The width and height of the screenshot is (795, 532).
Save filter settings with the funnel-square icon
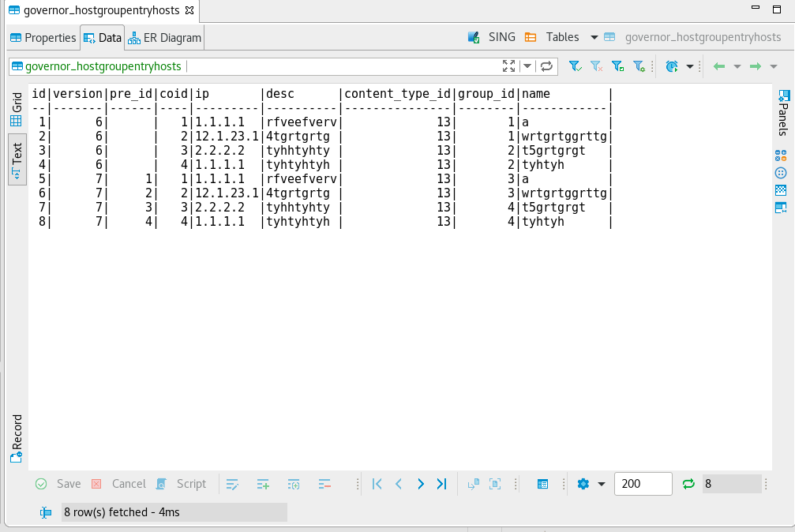pos(617,66)
